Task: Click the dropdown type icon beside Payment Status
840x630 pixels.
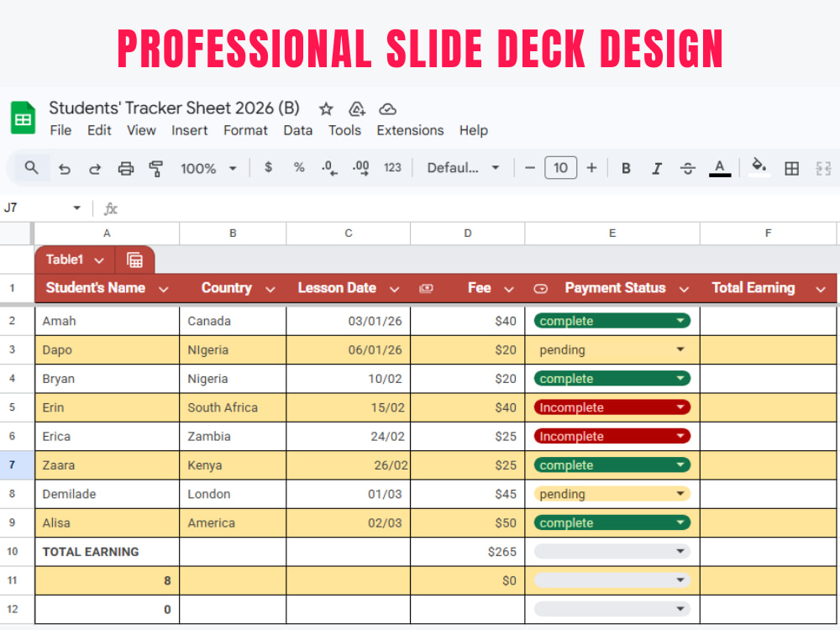Action: click(x=540, y=289)
